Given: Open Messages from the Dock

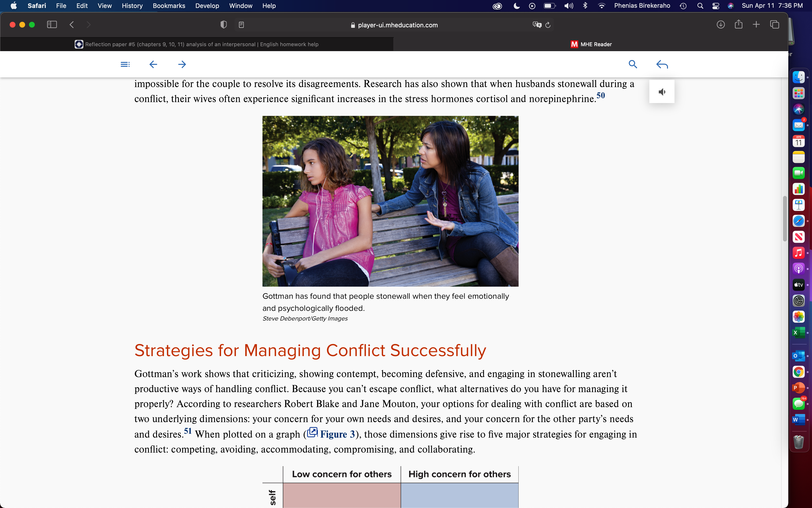Looking at the screenshot, I should pyautogui.click(x=798, y=403).
